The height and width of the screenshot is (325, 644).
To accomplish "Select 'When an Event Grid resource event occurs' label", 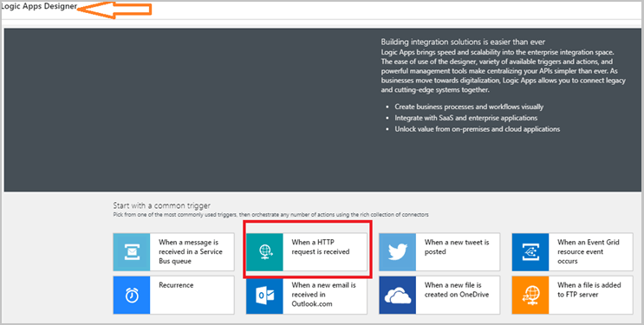I will 589,252.
